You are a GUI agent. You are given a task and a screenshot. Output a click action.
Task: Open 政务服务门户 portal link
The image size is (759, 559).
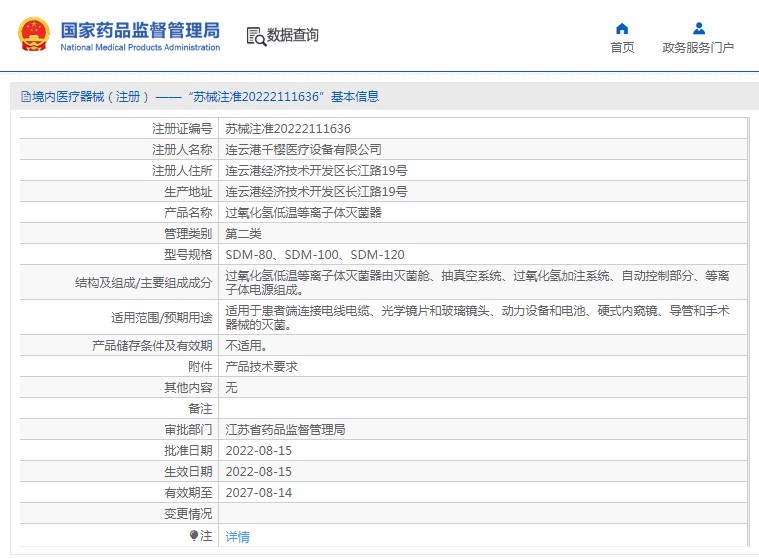click(698, 47)
